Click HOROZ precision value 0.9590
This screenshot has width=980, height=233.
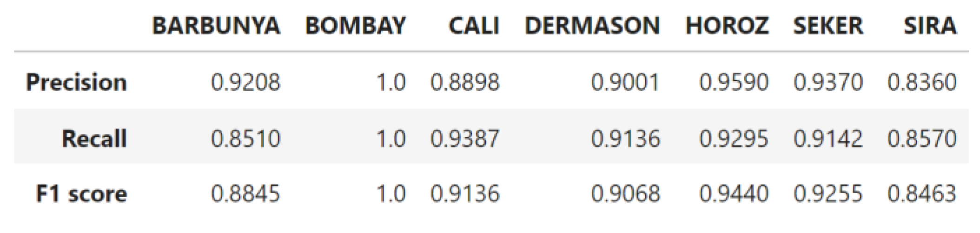point(734,83)
